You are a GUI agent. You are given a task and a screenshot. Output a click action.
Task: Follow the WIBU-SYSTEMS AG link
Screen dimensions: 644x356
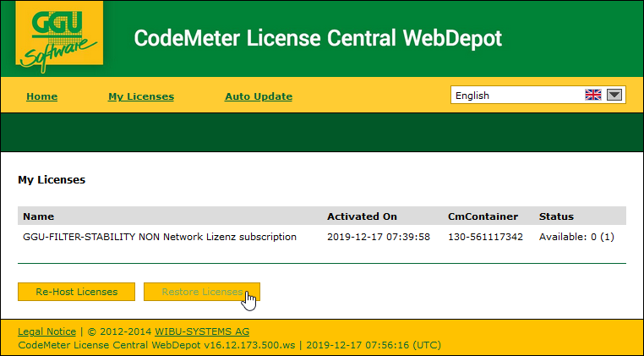[202, 331]
